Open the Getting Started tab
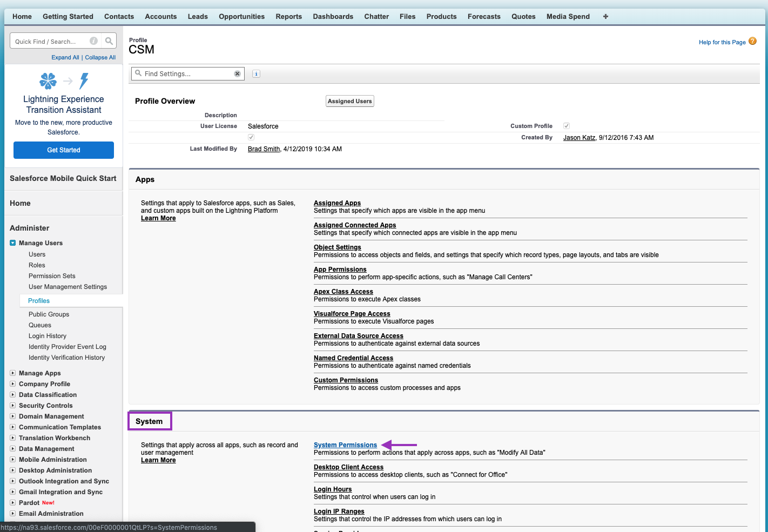Image resolution: width=768 pixels, height=532 pixels. pyautogui.click(x=68, y=17)
